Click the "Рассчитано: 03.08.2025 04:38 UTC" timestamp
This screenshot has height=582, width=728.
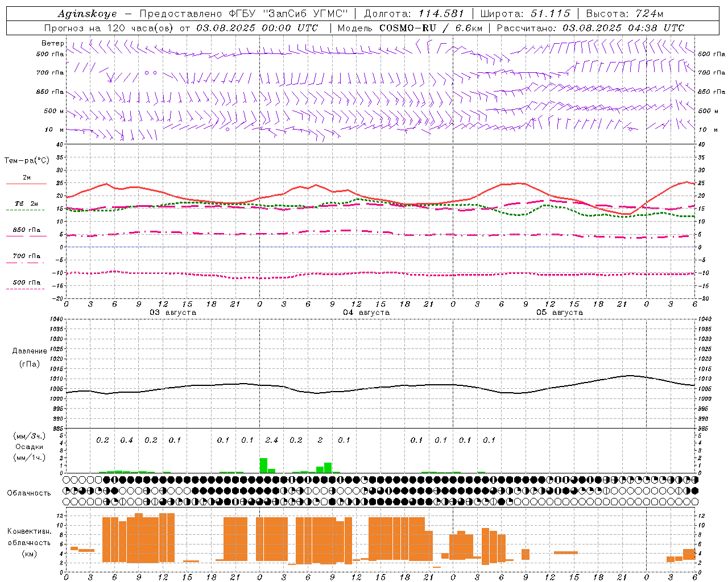590,28
